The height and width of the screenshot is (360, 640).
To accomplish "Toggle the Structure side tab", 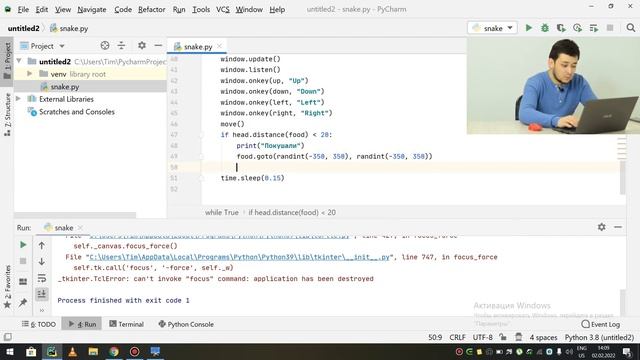I will coord(7,114).
